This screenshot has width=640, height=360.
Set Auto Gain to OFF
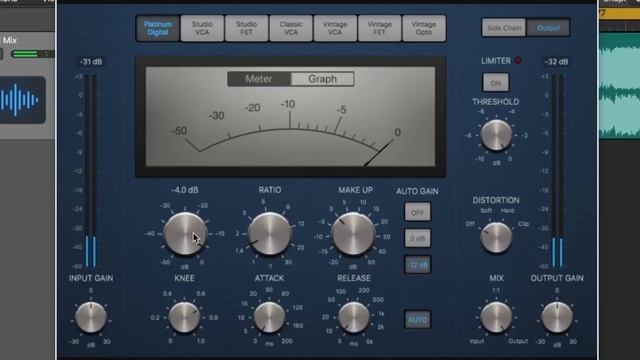point(417,213)
